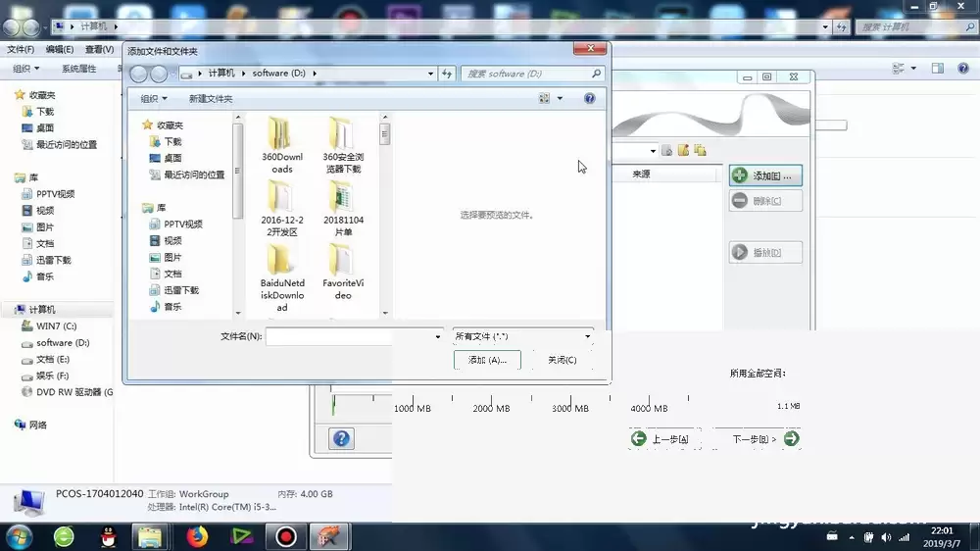Open the dialog address bar history dropdown

click(430, 74)
